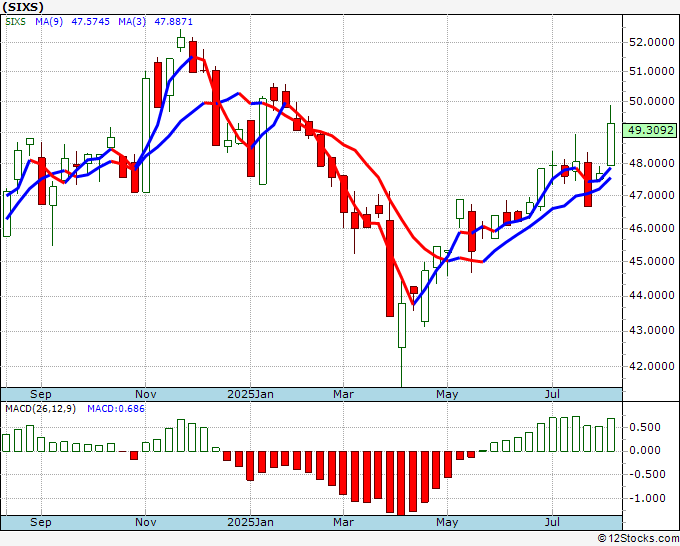Click the 48.0000 price axis label
The image size is (680, 546).
(651, 163)
